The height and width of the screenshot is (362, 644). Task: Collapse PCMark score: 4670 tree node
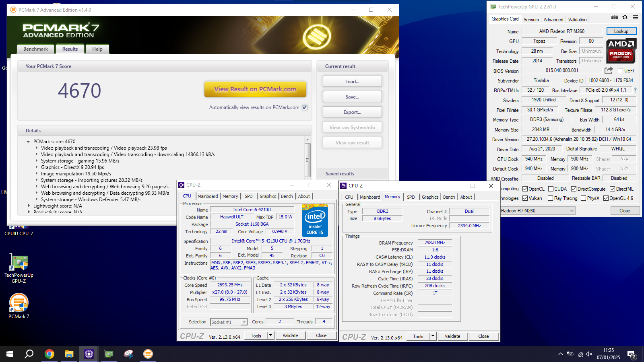pos(28,142)
